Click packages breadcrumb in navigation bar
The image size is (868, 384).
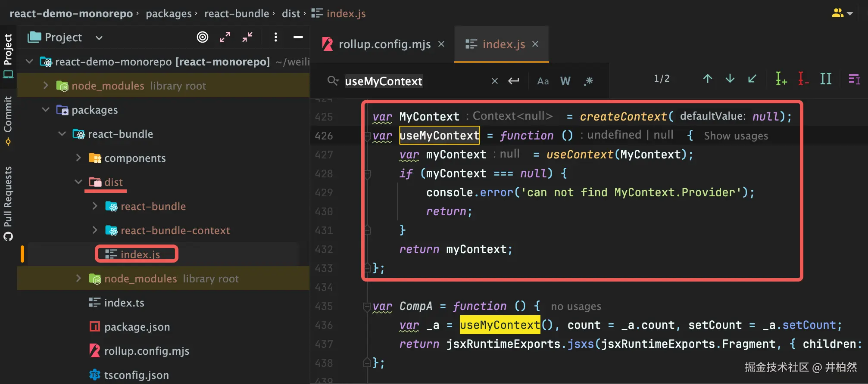coord(169,13)
